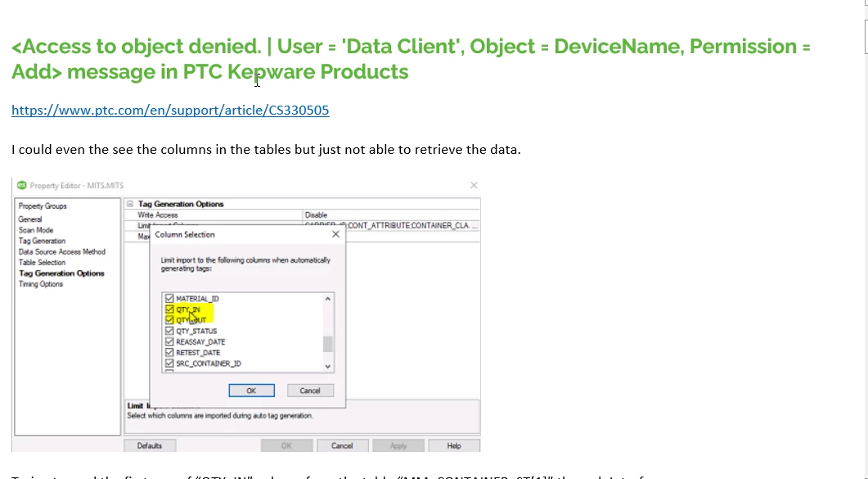The height and width of the screenshot is (479, 868).
Task: Click the Property Editor Apply button
Action: (398, 445)
